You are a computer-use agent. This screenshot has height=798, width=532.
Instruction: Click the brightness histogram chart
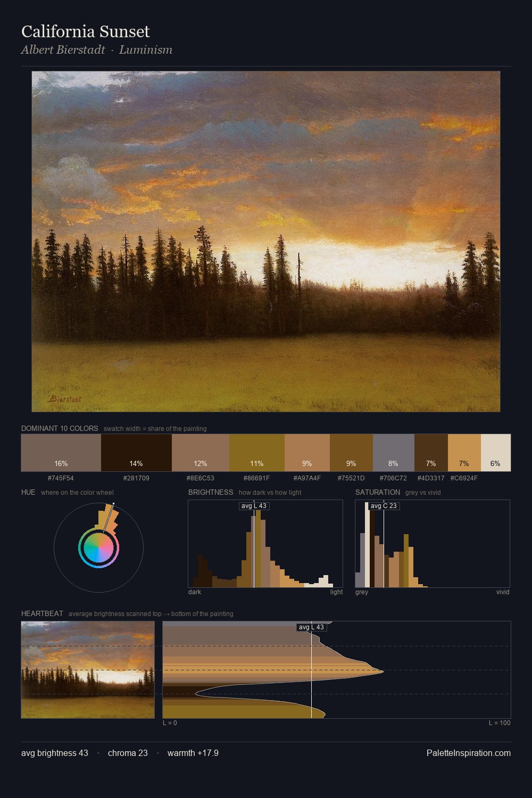tap(265, 544)
